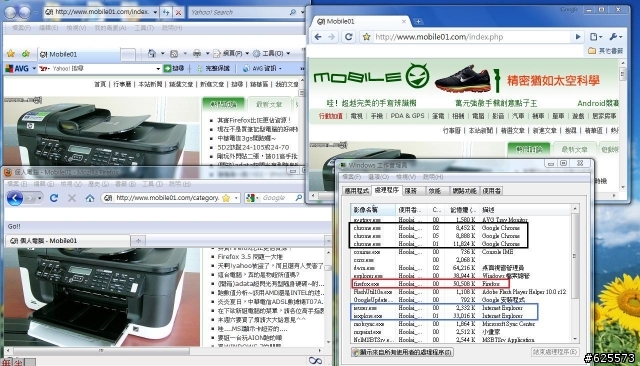Add to favorites green star in IE
Screen dimensions: 640x366
click(26, 53)
